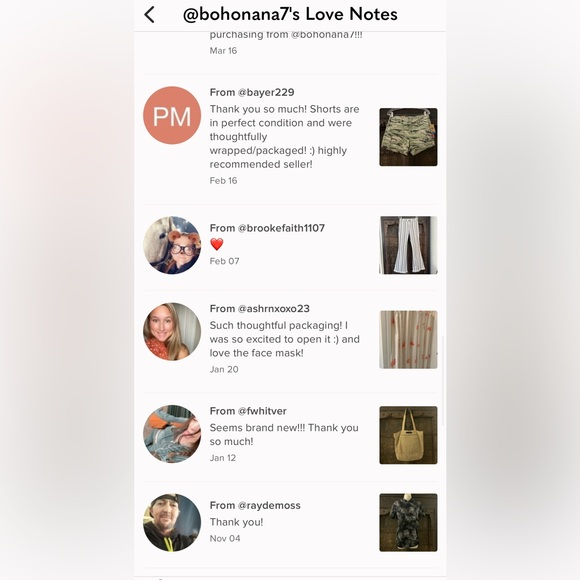Open raydemoss's profile photo
The height and width of the screenshot is (580, 580).
point(172,522)
